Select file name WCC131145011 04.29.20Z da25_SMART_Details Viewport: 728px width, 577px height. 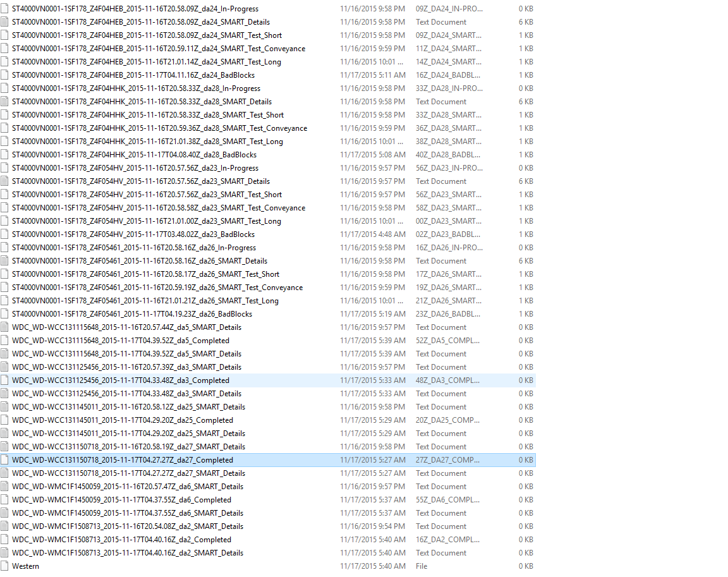coord(129,433)
